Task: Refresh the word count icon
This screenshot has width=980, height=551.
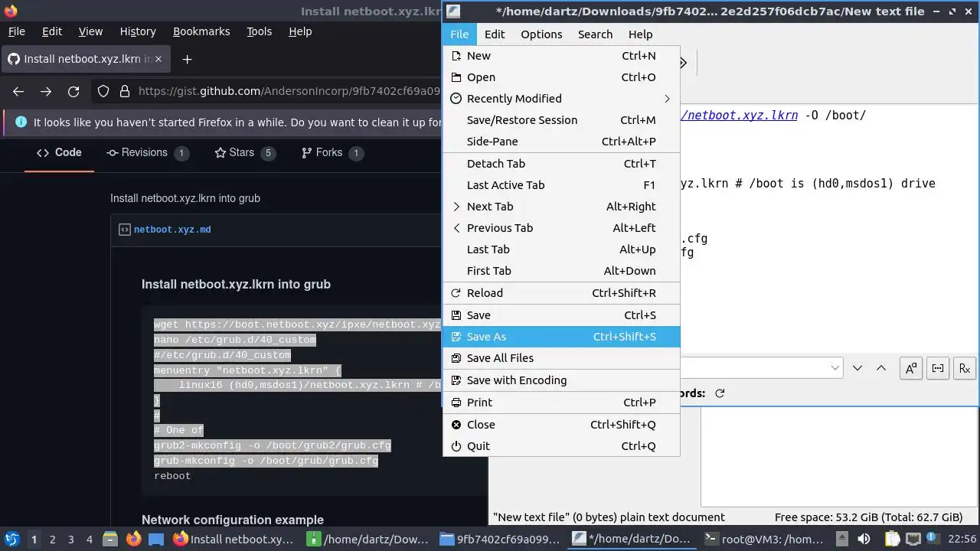Action: tap(720, 393)
